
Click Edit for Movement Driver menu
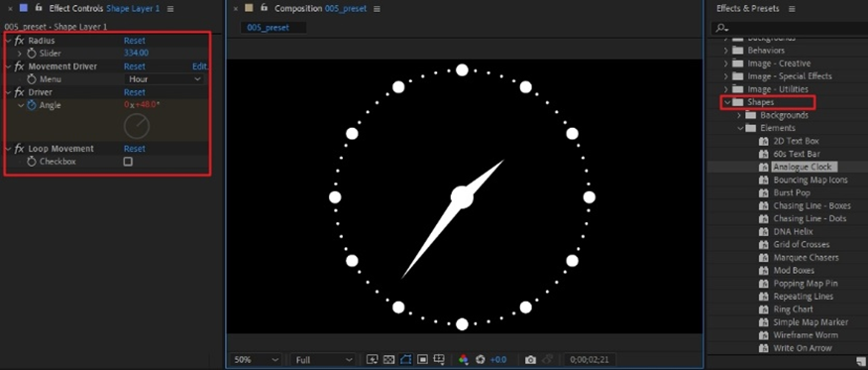[200, 66]
